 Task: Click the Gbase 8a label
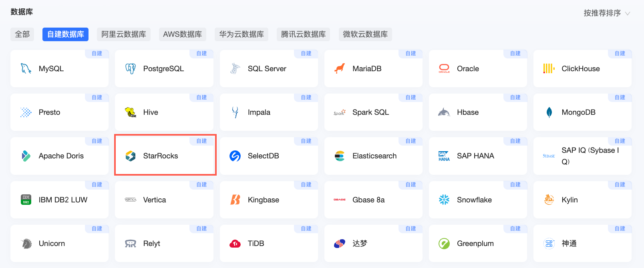[368, 200]
